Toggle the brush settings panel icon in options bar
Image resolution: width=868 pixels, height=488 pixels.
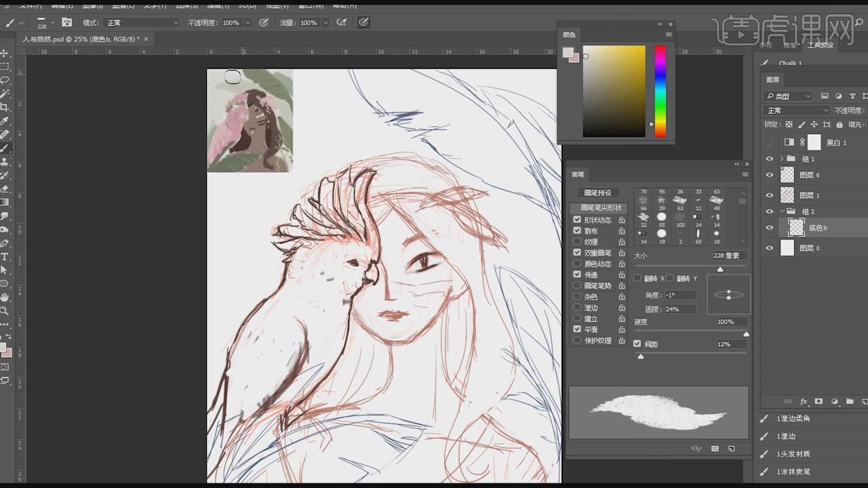coord(67,22)
